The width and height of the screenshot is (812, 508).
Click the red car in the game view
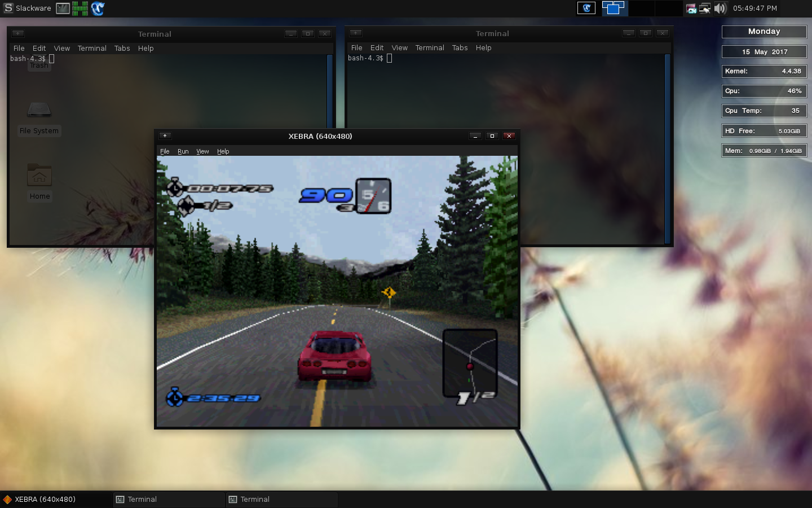pos(334,356)
